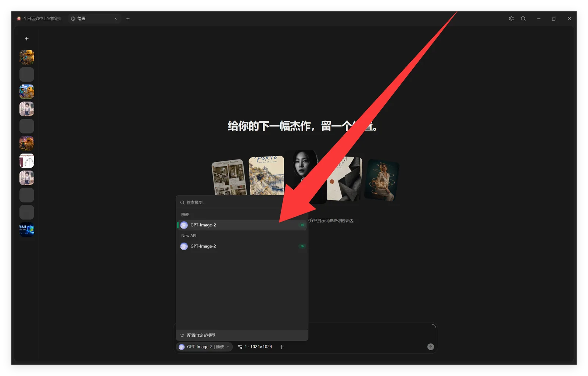Toggle eye icon for New API GPT-Image-2
This screenshot has height=376, width=588.
[302, 246]
